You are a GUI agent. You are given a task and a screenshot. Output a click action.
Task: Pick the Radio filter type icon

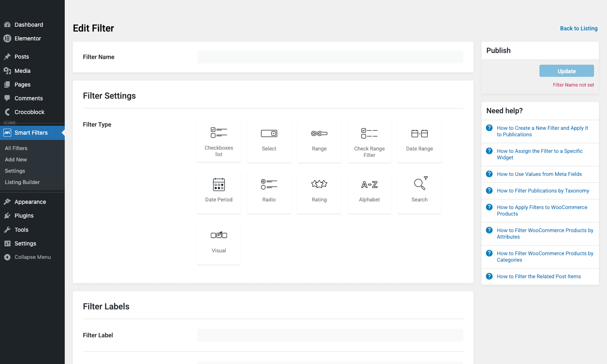coord(269,184)
